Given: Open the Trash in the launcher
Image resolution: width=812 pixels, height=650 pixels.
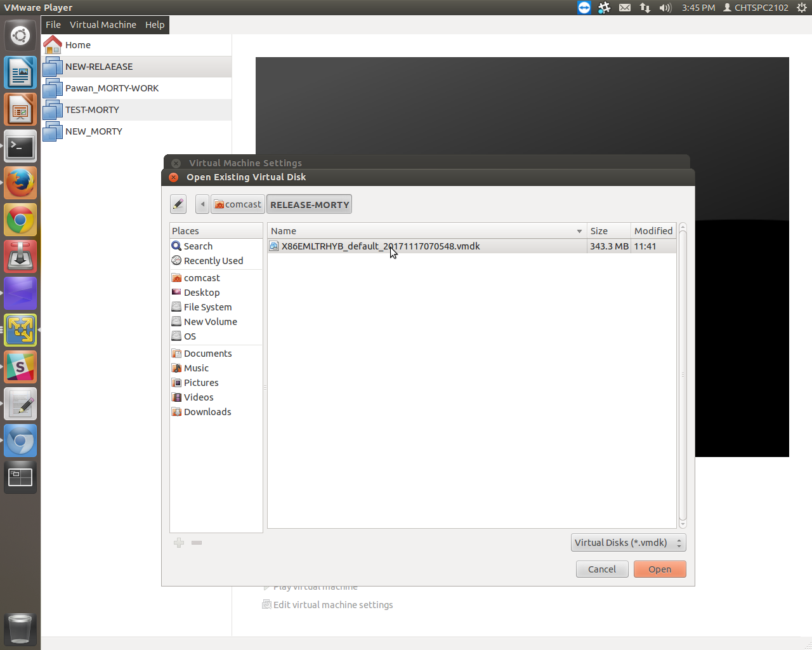Looking at the screenshot, I should tap(20, 628).
